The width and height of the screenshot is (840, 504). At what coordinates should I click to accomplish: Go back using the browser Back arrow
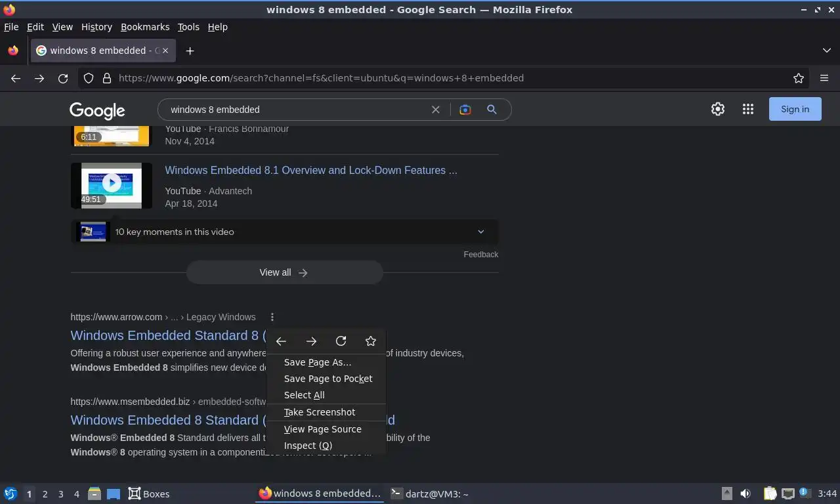tap(16, 78)
